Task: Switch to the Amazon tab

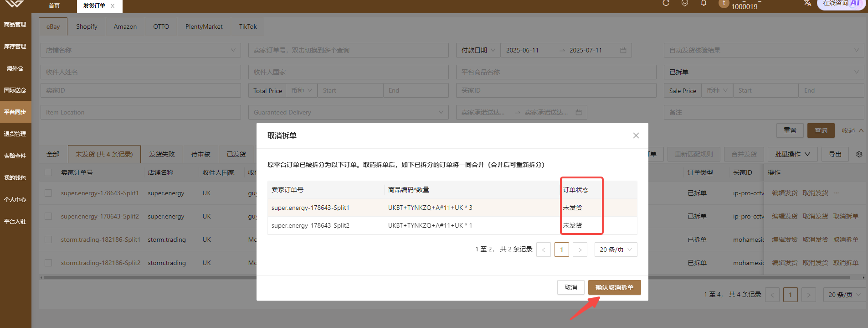Action: [x=125, y=26]
